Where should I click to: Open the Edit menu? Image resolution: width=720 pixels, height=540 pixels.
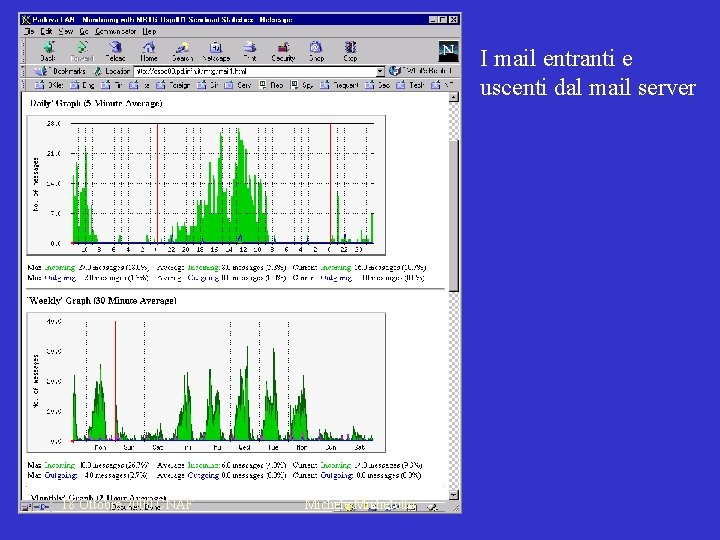tap(46, 31)
